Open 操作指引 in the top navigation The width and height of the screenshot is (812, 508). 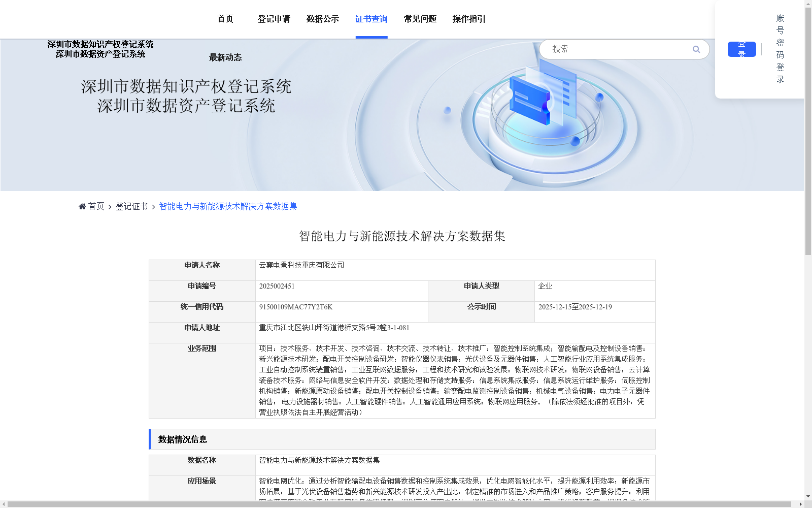click(x=469, y=19)
